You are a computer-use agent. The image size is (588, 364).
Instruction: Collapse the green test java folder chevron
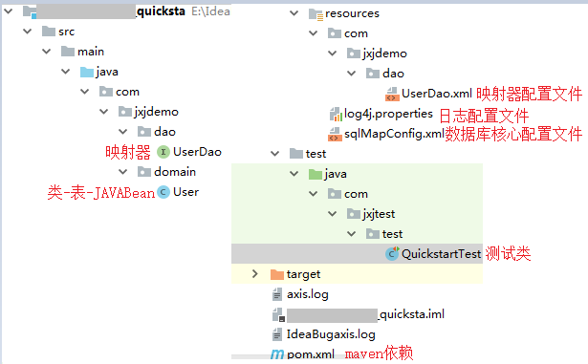[294, 174]
